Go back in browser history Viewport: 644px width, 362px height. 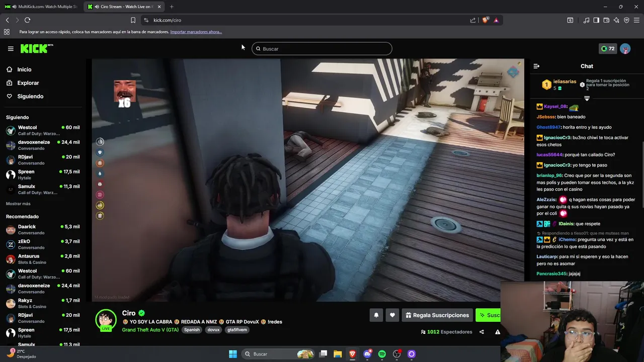coord(8,20)
